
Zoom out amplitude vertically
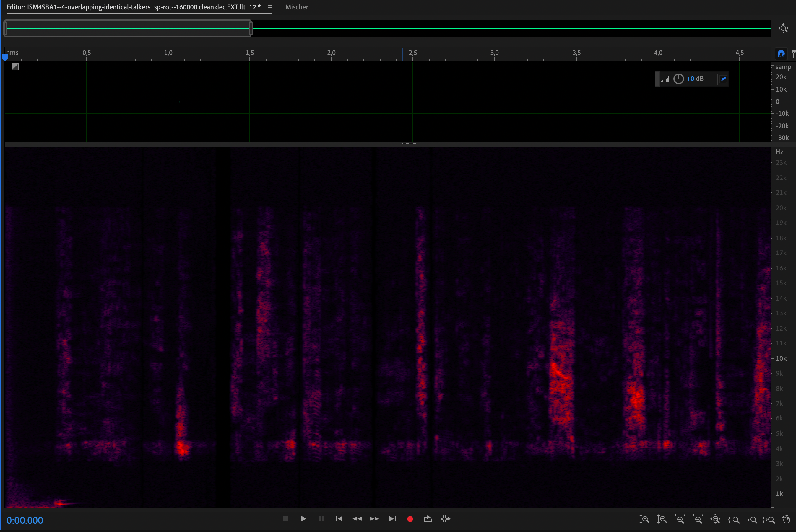(x=662, y=519)
